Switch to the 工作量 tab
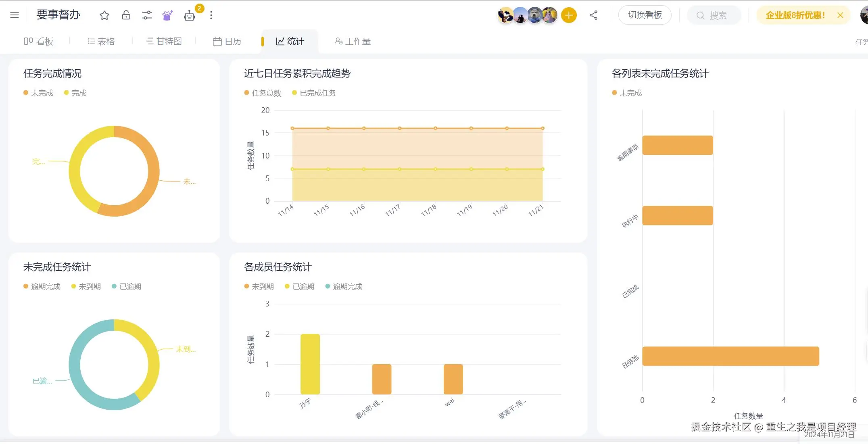 pyautogui.click(x=353, y=42)
